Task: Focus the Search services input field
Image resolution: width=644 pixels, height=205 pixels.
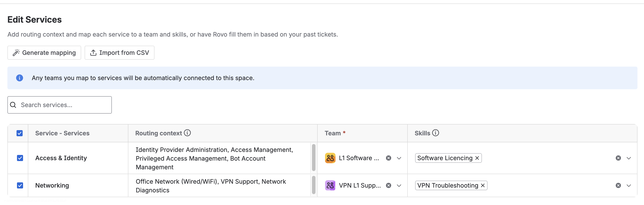Action: (x=59, y=105)
